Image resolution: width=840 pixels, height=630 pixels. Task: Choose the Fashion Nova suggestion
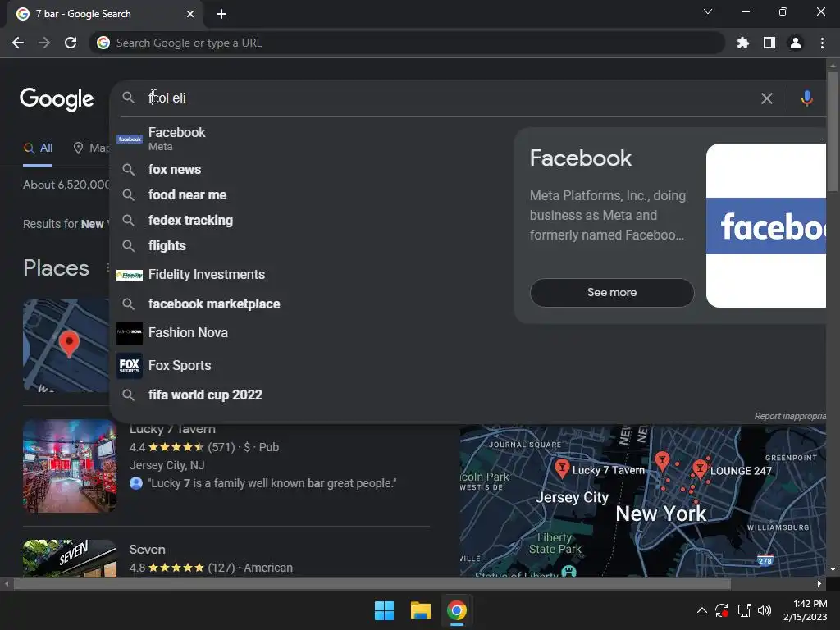coord(311,333)
